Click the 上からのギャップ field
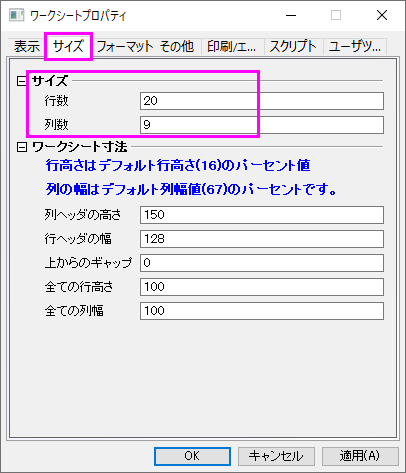 (x=262, y=263)
